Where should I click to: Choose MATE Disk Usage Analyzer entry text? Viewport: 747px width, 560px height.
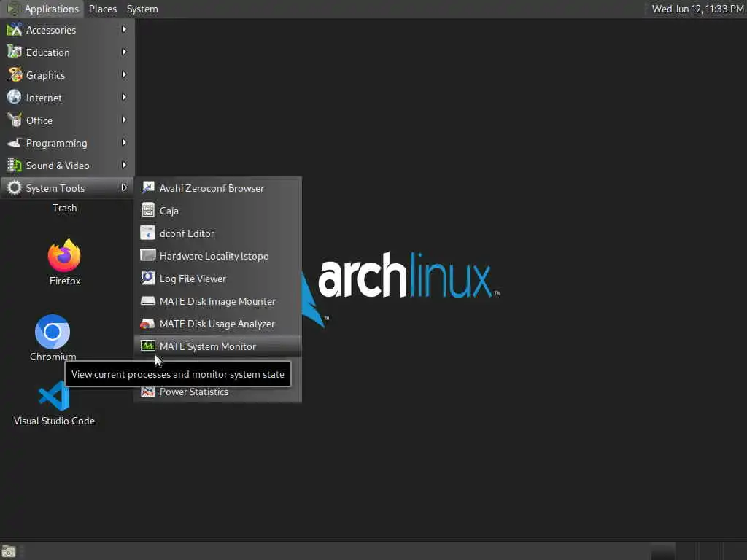tap(217, 324)
